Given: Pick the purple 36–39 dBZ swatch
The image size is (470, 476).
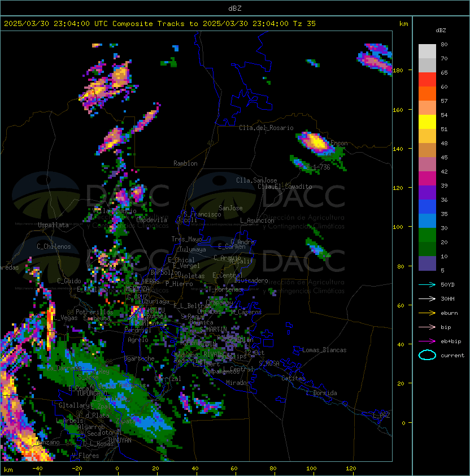Looking at the screenshot, I should pyautogui.click(x=427, y=192).
